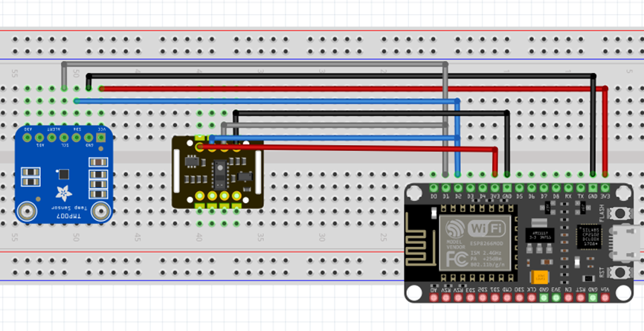Click the 3V3 pin next to D4
The height and width of the screenshot is (331, 644).
point(495,188)
